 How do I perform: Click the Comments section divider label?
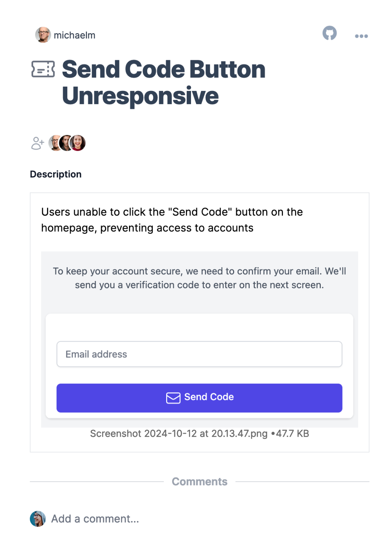click(x=200, y=482)
